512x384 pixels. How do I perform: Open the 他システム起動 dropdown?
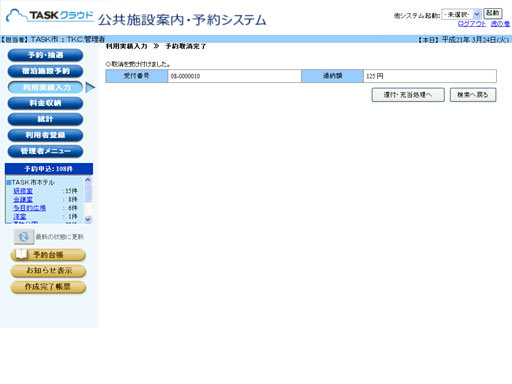461,14
